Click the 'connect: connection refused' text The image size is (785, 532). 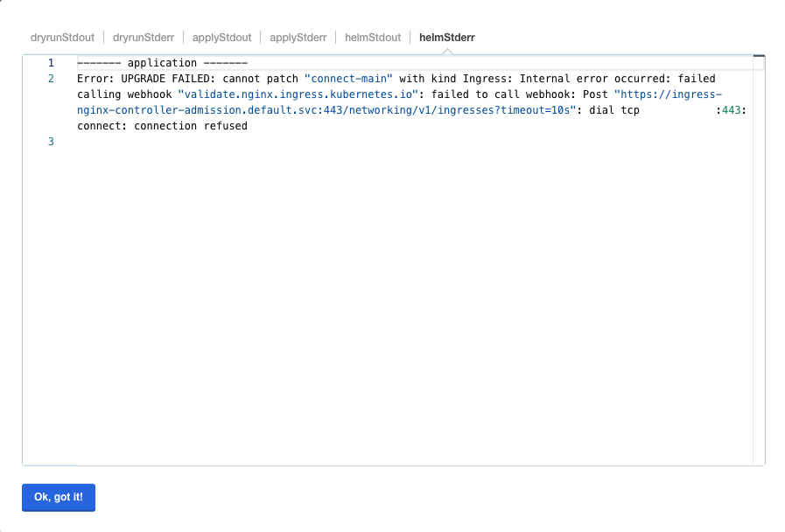click(162, 126)
